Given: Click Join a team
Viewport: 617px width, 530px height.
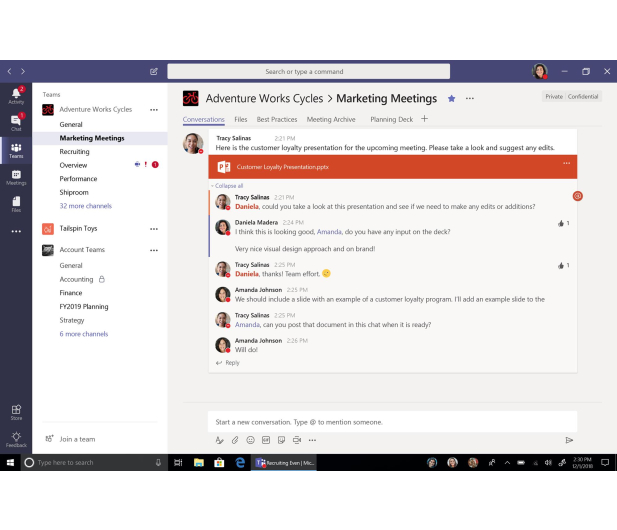Looking at the screenshot, I should coord(70,439).
